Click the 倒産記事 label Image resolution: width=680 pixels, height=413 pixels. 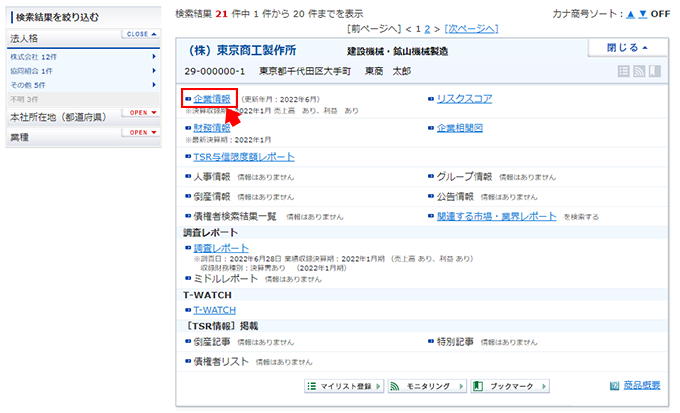point(212,342)
